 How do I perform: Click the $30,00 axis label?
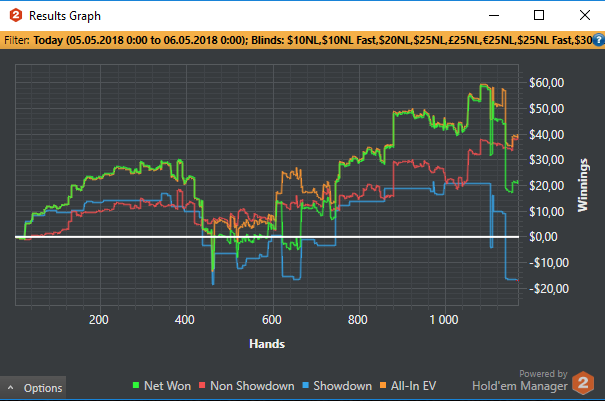click(x=546, y=160)
